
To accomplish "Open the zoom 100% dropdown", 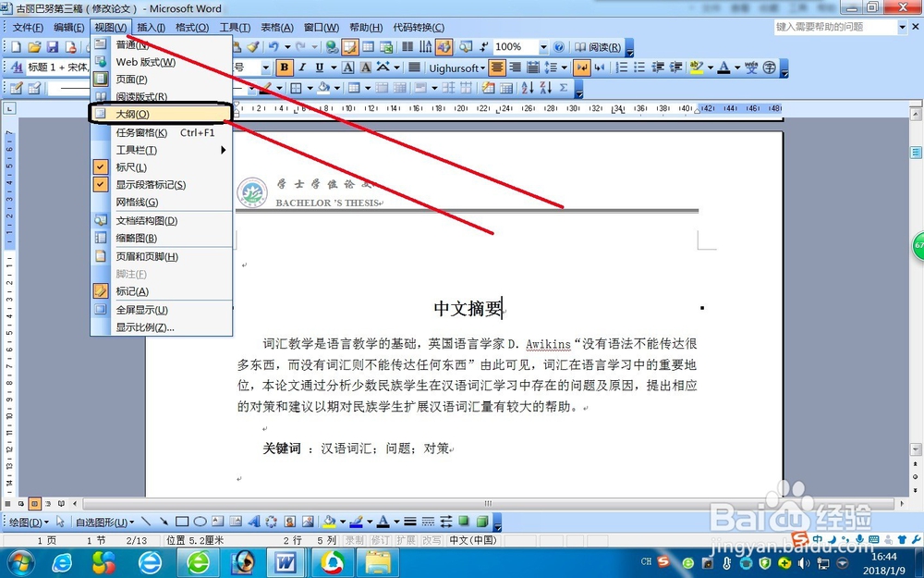I will 543,46.
